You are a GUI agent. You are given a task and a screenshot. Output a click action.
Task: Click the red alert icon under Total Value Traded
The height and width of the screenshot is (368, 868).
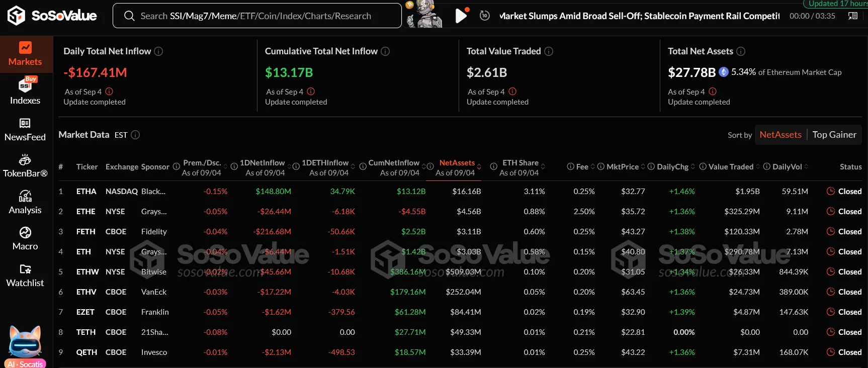[x=512, y=91]
